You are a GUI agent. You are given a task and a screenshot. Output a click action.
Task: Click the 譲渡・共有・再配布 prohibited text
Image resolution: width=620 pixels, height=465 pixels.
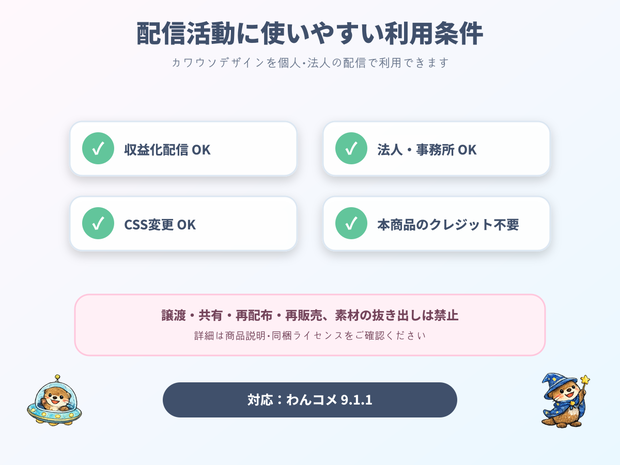click(x=217, y=316)
